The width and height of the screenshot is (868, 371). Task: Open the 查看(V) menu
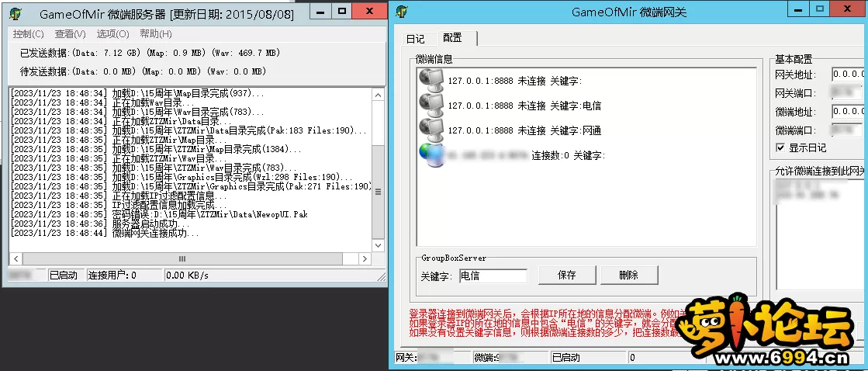pyautogui.click(x=71, y=34)
